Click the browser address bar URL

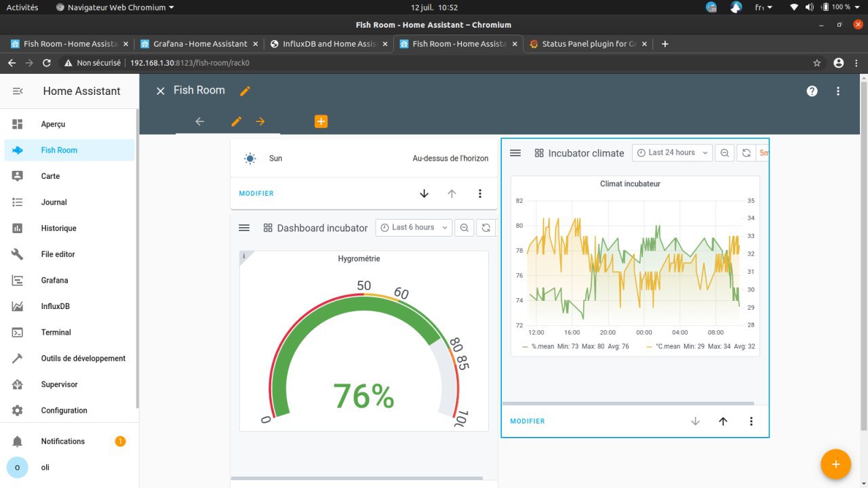(x=190, y=63)
